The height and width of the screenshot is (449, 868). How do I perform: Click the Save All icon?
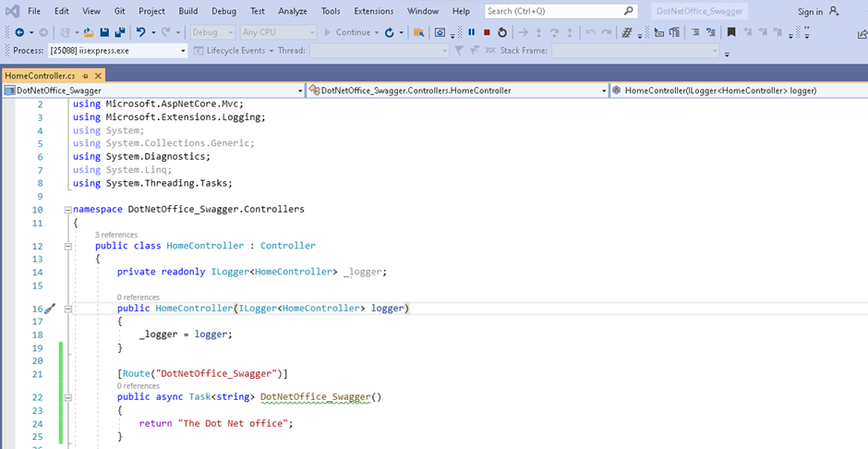119,32
